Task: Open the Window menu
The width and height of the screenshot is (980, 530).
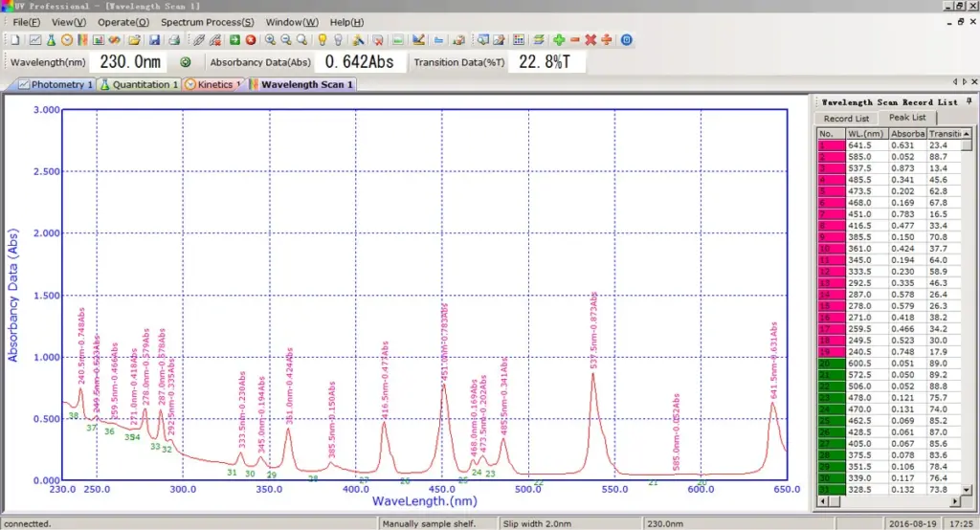Action: pyautogui.click(x=292, y=22)
